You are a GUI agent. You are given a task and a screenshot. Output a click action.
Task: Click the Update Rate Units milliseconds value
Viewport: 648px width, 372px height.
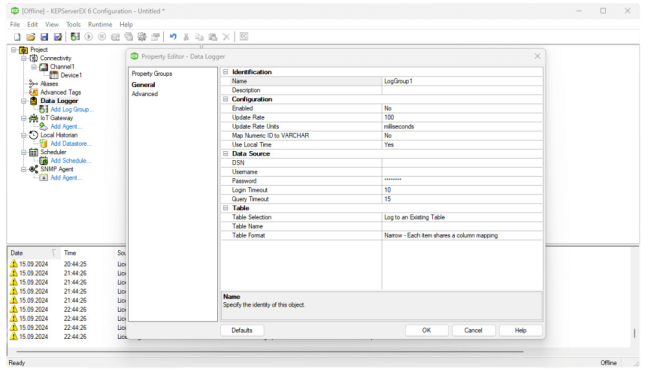click(x=462, y=126)
